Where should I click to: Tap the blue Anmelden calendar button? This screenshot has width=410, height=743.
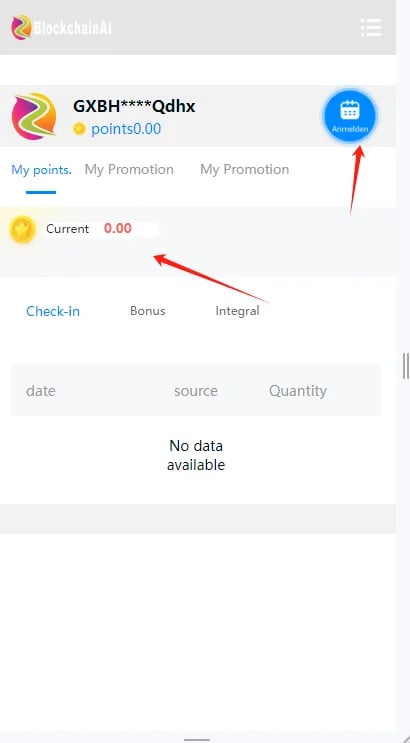[x=350, y=116]
